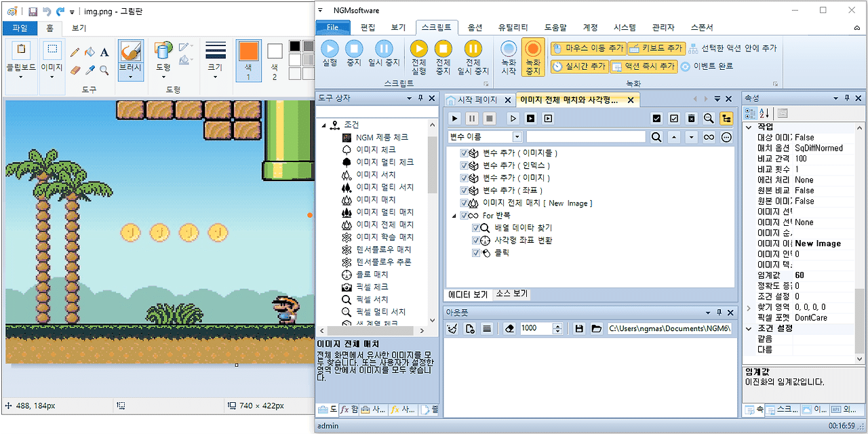Toggle checkbox for 배열 데이타 찾기
868x434 pixels.
click(x=476, y=228)
